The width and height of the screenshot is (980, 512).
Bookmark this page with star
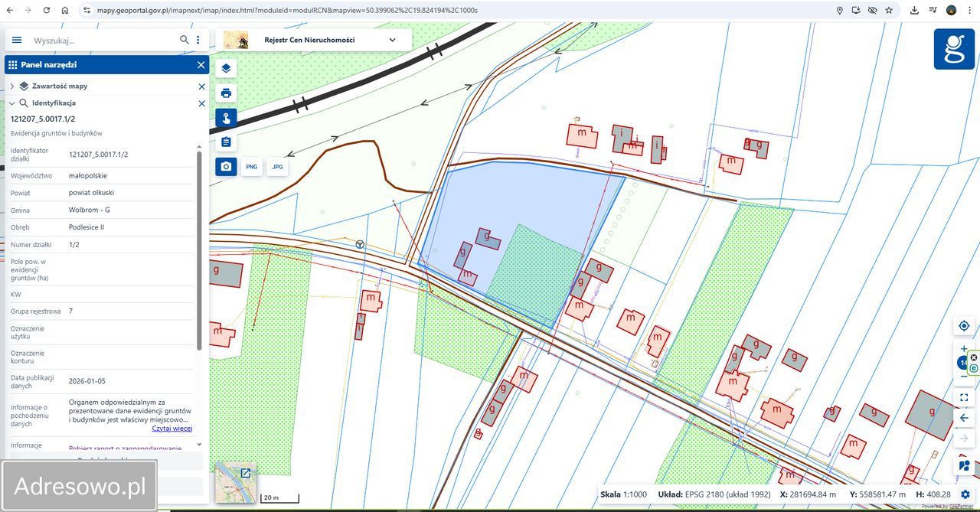[x=889, y=10]
